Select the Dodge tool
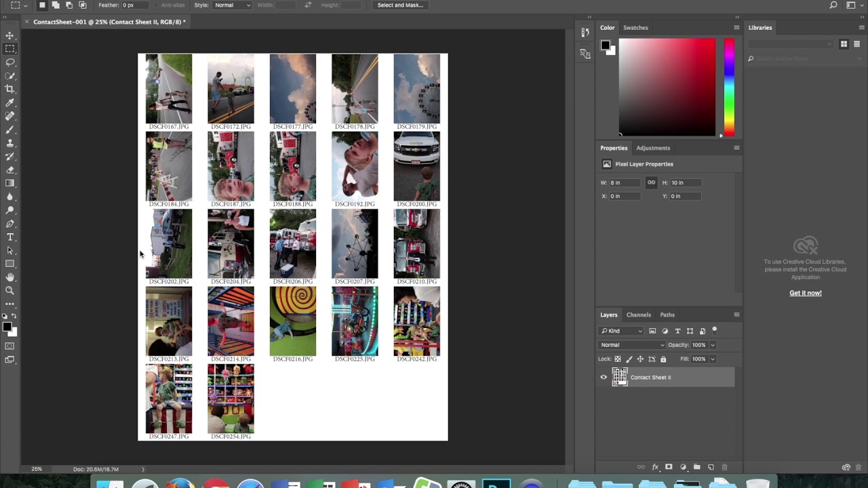The image size is (868, 488). click(9, 210)
